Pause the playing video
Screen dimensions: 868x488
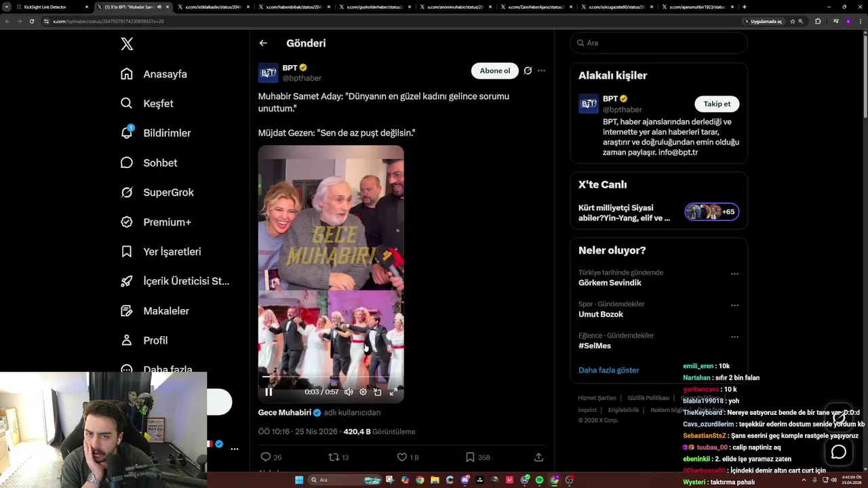point(269,392)
